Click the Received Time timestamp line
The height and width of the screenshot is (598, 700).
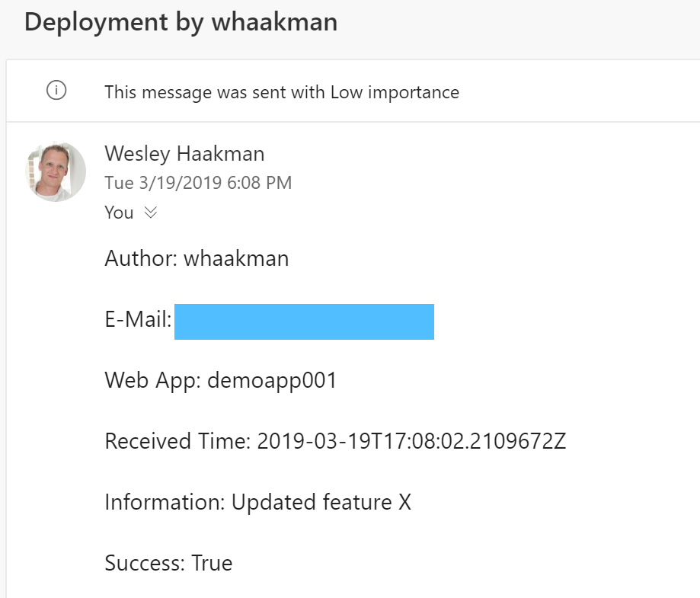(x=335, y=441)
